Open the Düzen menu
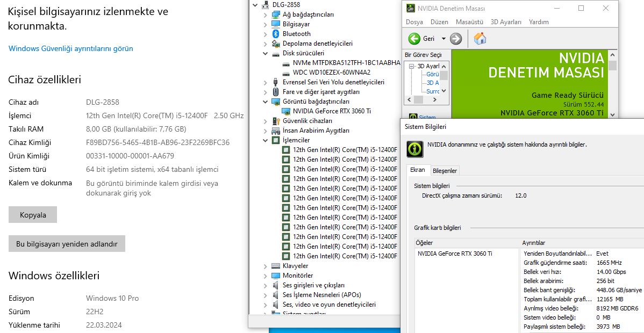The height and width of the screenshot is (333, 644). (440, 22)
